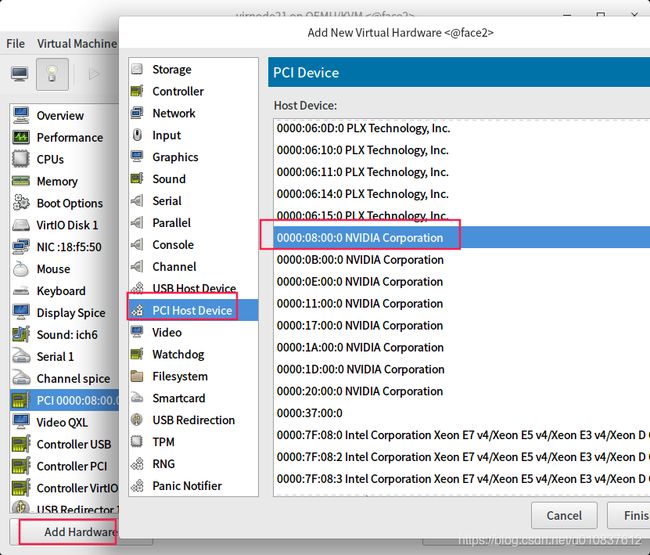Image resolution: width=650 pixels, height=555 pixels.
Task: Click the Watchdog card icon
Action: click(x=137, y=354)
